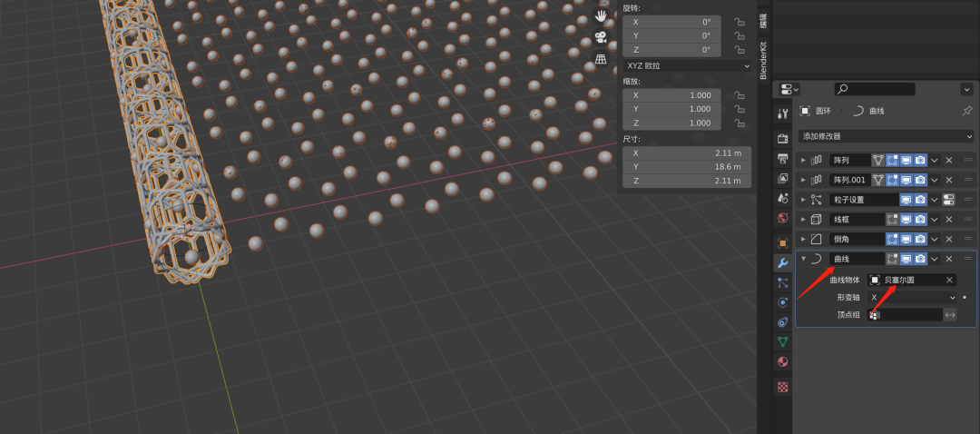Toggle lock on rotation Z
Image resolution: width=980 pixels, height=434 pixels.
coord(740,50)
